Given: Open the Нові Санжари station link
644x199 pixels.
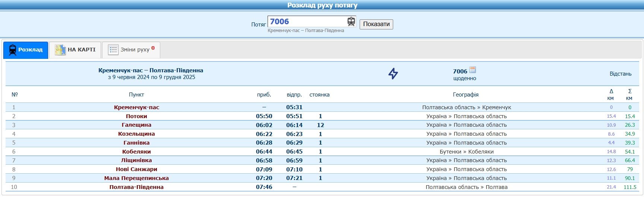Looking at the screenshot, I should pyautogui.click(x=136, y=169).
